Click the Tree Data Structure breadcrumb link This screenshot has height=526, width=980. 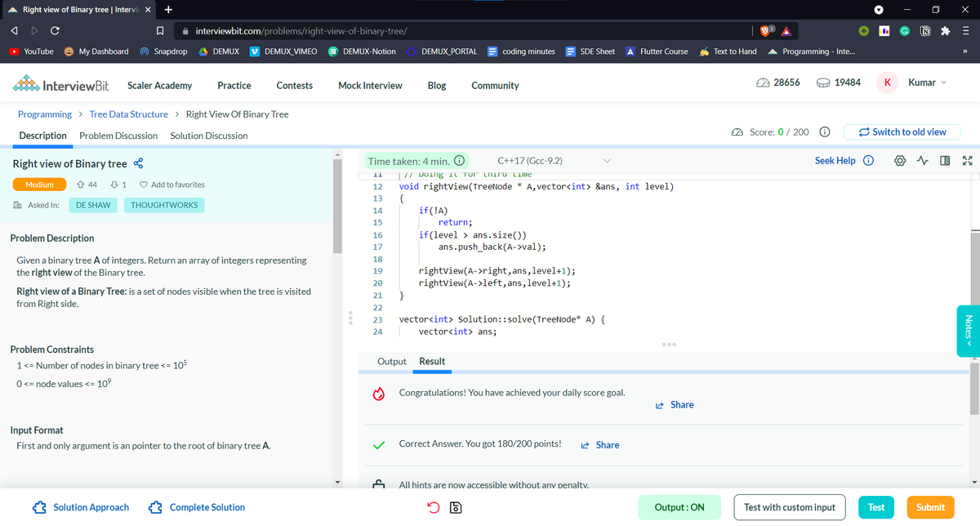click(128, 114)
